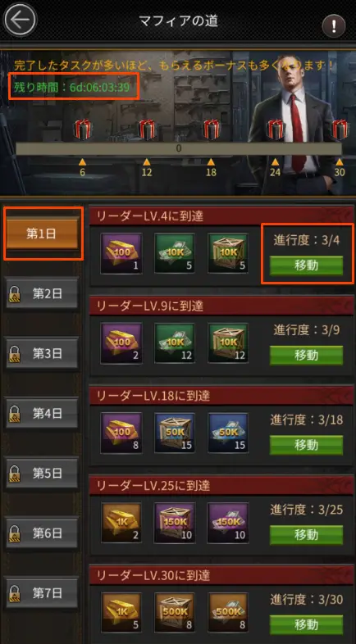Viewport: 356px width, 644px height.
Task: Tap the gift box above milestone 18
Action: [x=212, y=129]
